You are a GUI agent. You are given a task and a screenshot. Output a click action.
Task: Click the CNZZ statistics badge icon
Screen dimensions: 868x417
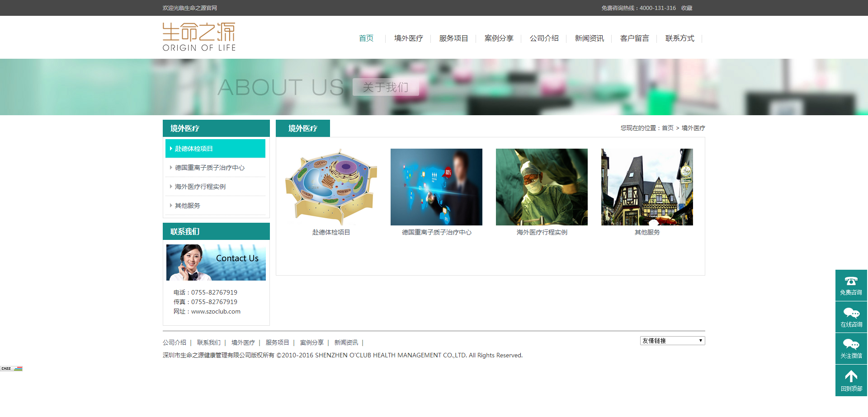11,369
